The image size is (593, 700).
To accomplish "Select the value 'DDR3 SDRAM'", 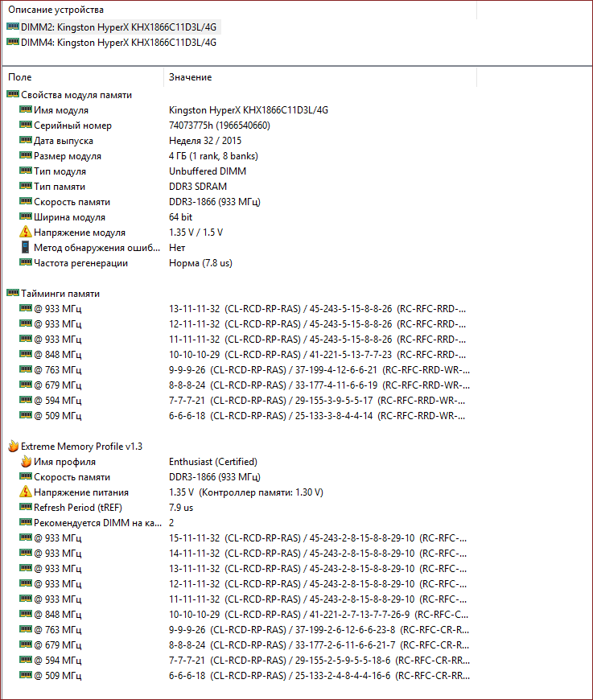I will [198, 187].
